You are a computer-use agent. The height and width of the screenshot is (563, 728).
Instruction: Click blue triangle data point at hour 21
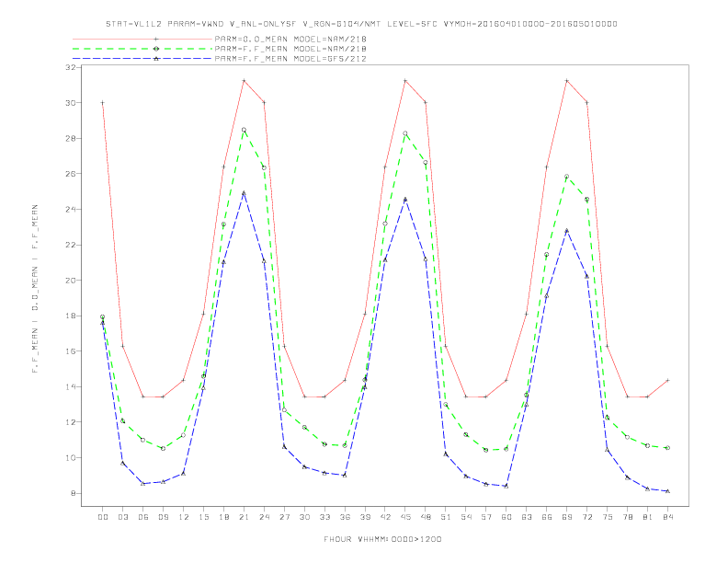pos(244,193)
